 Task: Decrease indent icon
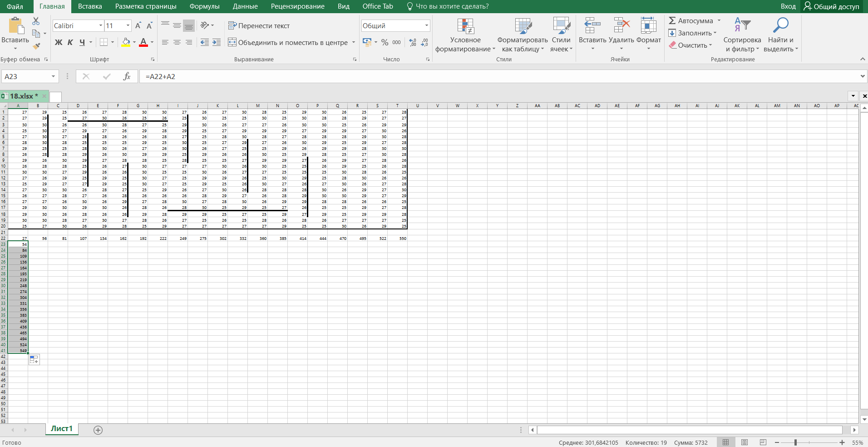point(205,42)
